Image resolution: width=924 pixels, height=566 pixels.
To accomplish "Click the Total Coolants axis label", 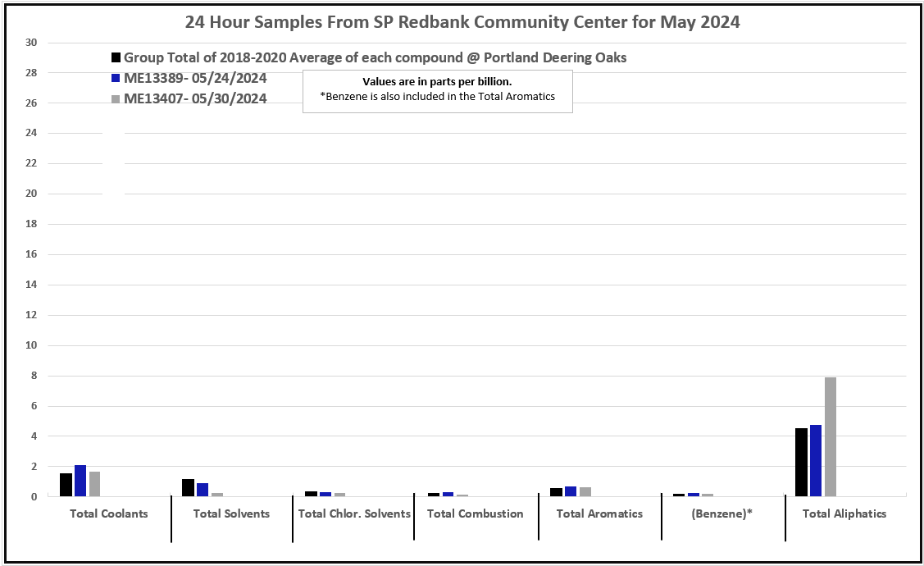I will [109, 514].
